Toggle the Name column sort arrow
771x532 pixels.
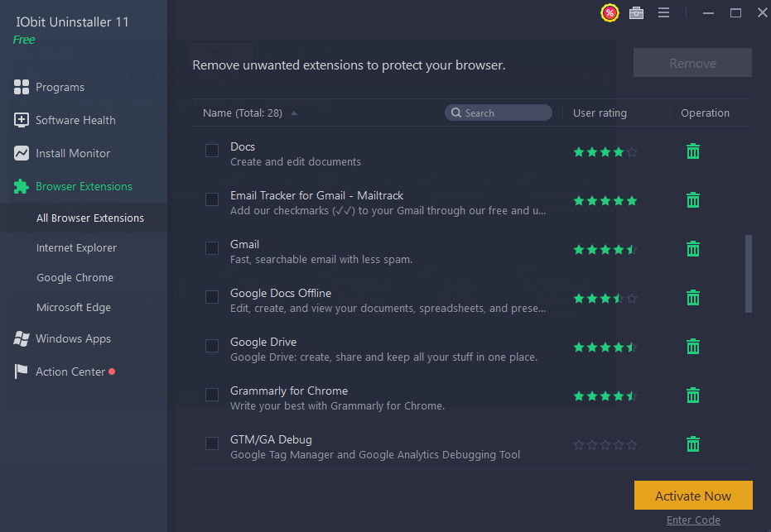[x=294, y=113]
